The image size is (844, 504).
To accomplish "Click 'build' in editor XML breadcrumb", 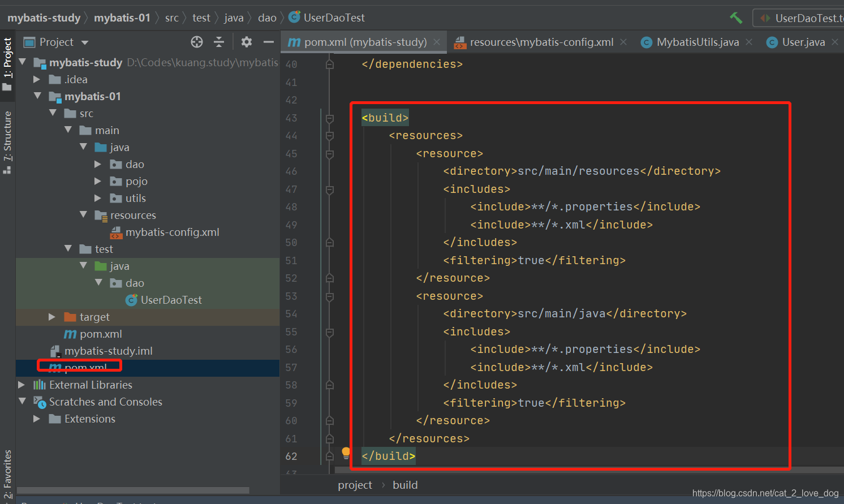I will (405, 485).
